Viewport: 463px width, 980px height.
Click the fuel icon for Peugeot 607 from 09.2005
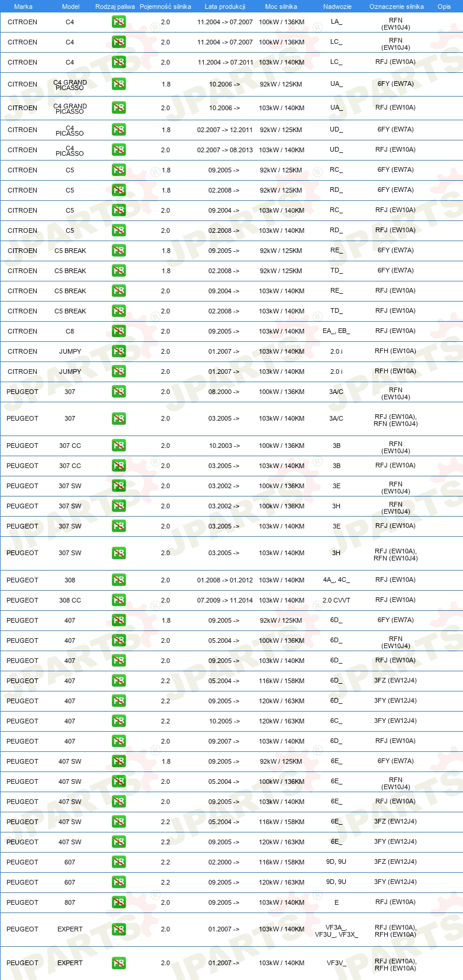(118, 882)
